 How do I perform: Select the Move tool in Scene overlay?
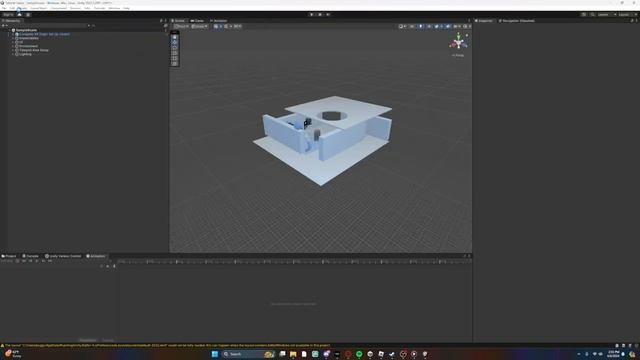point(175,42)
